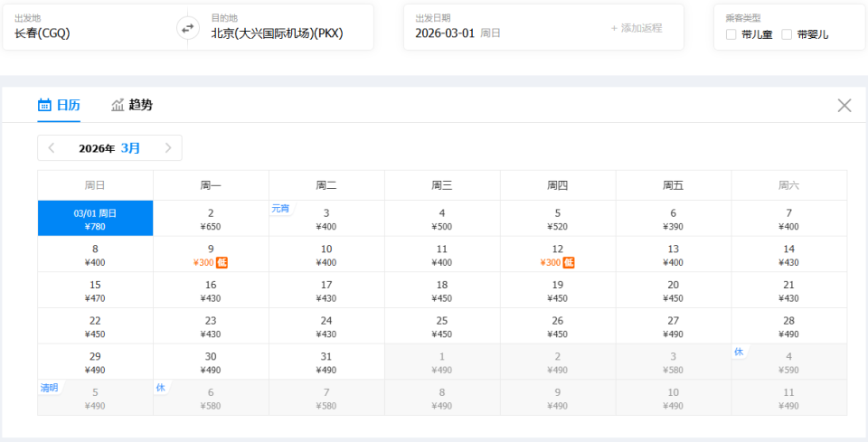Enable the 带婴儿 checkbox
Viewport: 868px width, 442px height.
[787, 35]
